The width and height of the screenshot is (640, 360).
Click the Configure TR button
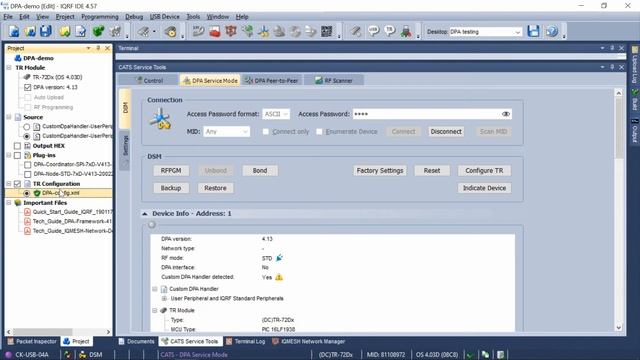[484, 171]
